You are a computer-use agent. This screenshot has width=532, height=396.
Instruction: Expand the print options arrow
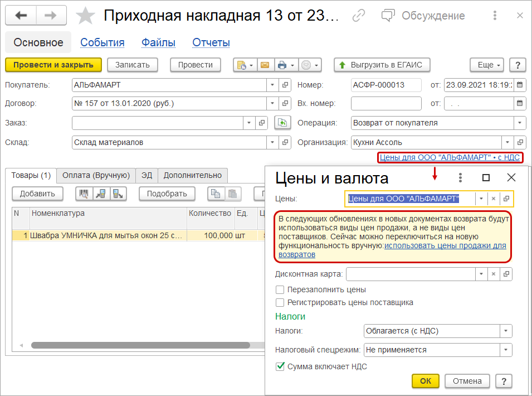tap(292, 65)
